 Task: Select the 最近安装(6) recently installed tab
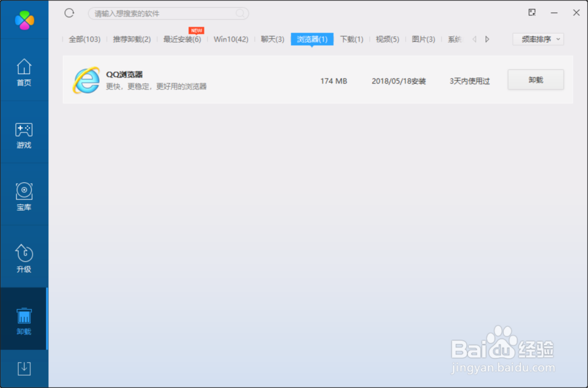[x=182, y=39]
